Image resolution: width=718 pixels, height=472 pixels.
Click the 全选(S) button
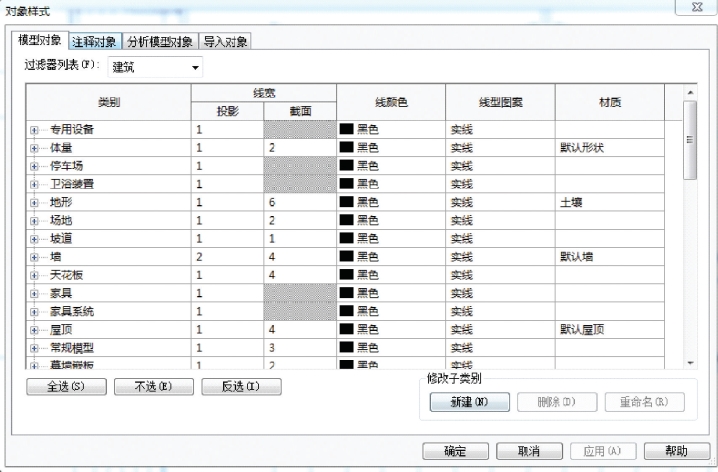pos(66,386)
